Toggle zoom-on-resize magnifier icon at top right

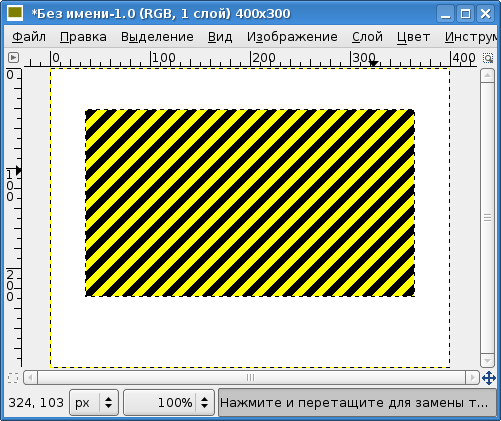pyautogui.click(x=488, y=58)
